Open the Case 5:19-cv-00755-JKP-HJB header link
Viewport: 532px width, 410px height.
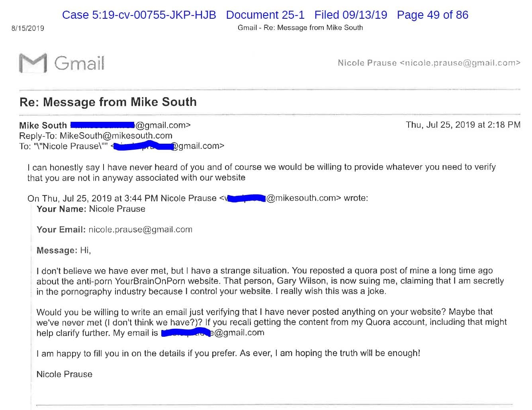coord(139,15)
